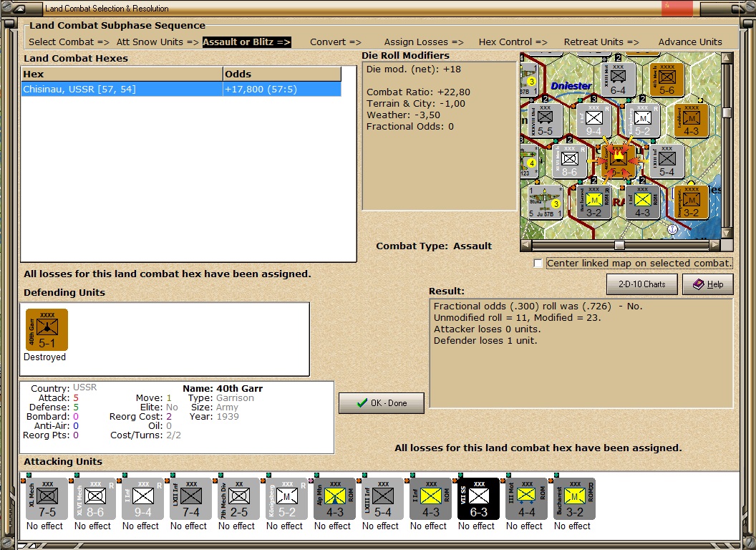Select the Königsberg 5-2 attacking unit
This screenshot has width=756, height=550.
pos(287,499)
